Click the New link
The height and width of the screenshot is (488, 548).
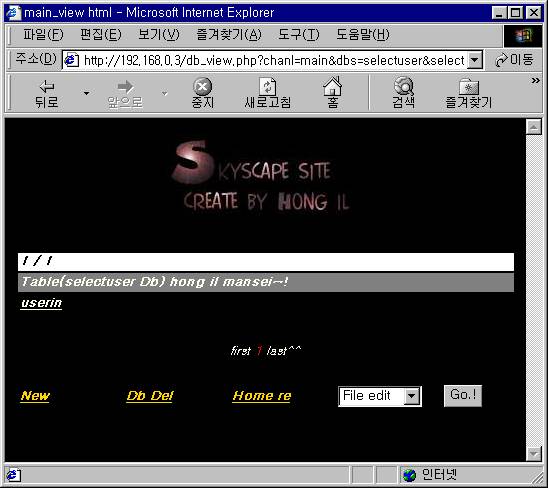(x=35, y=396)
